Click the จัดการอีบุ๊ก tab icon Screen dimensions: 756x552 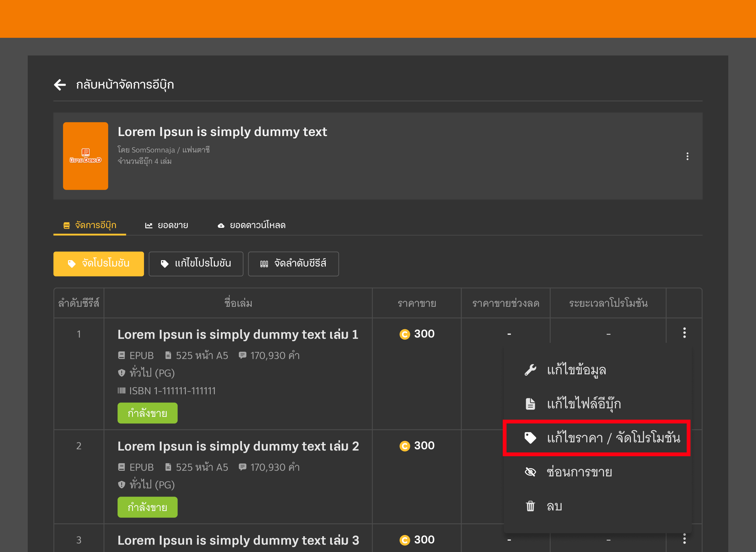pos(66,226)
